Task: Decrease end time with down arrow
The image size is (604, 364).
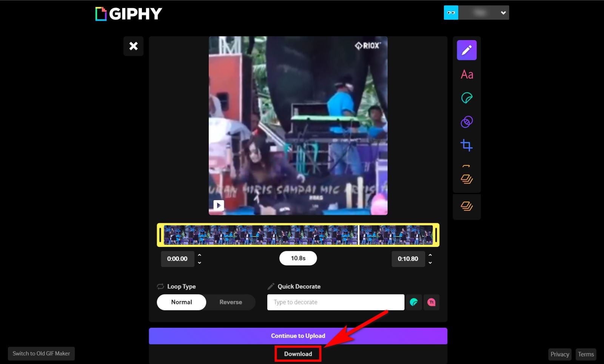Action: (x=430, y=262)
